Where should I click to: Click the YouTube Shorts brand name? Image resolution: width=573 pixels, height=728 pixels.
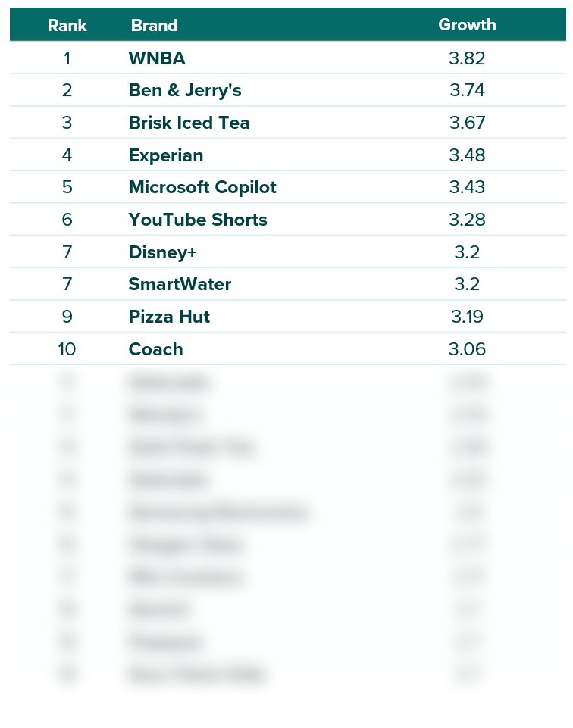198,220
